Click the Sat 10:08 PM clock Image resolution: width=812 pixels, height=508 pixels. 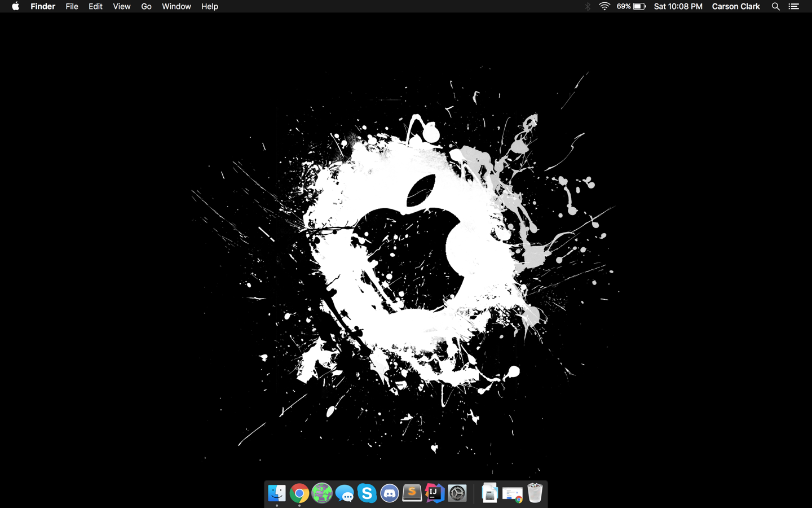coord(678,6)
